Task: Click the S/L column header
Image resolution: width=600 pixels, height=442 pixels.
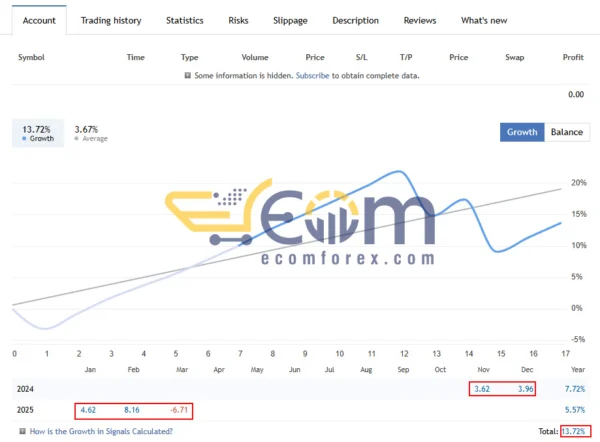Action: pyautogui.click(x=361, y=57)
